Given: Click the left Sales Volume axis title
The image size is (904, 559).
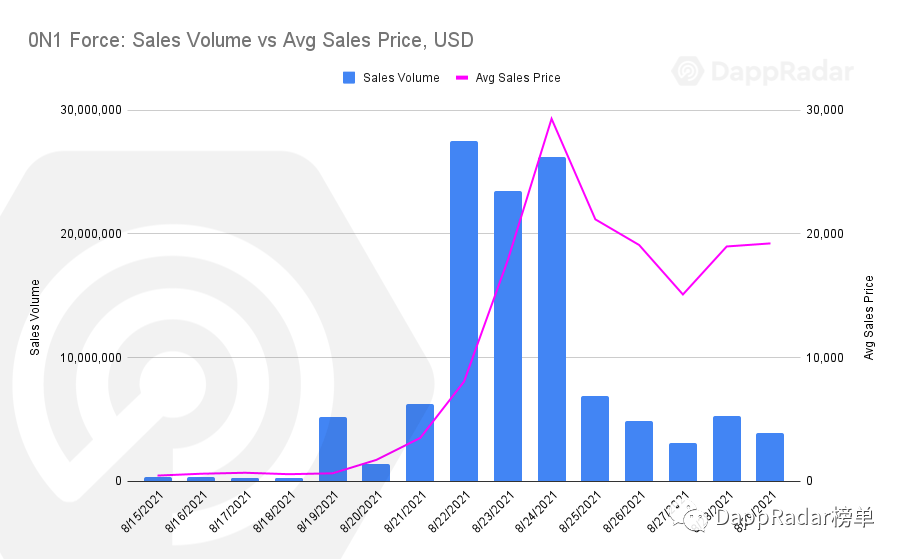Looking at the screenshot, I should 35,317.
